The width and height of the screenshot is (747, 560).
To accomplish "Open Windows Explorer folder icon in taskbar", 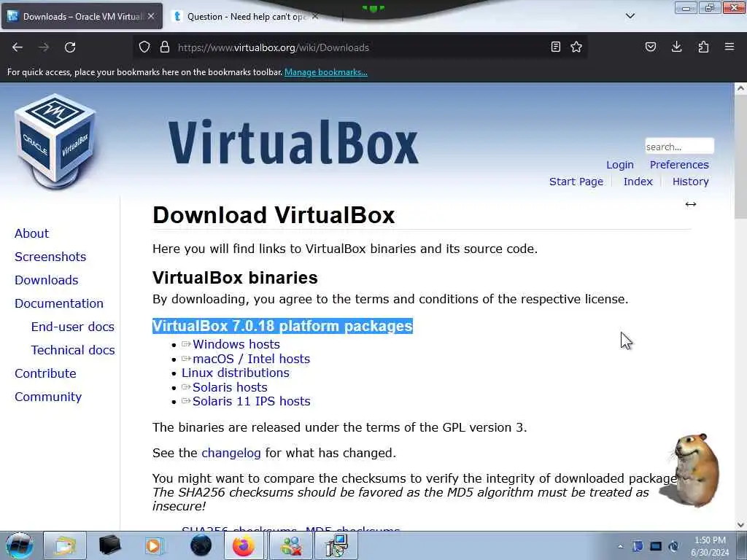I will 64,545.
